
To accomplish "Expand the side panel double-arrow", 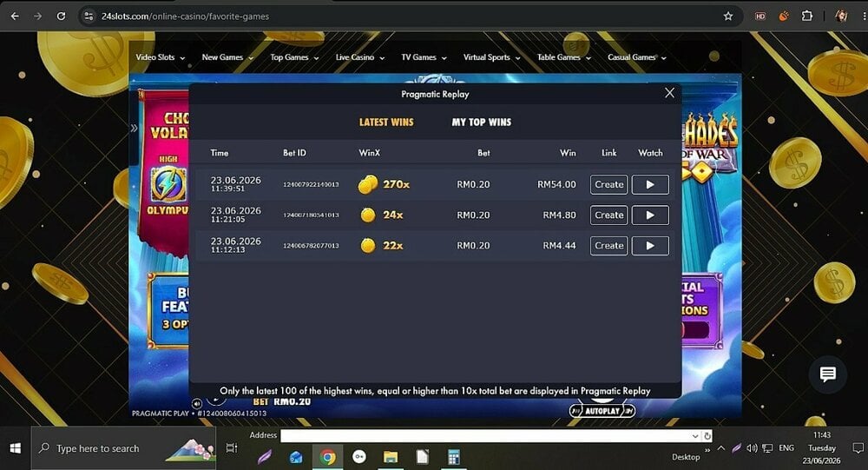I will coord(134,128).
